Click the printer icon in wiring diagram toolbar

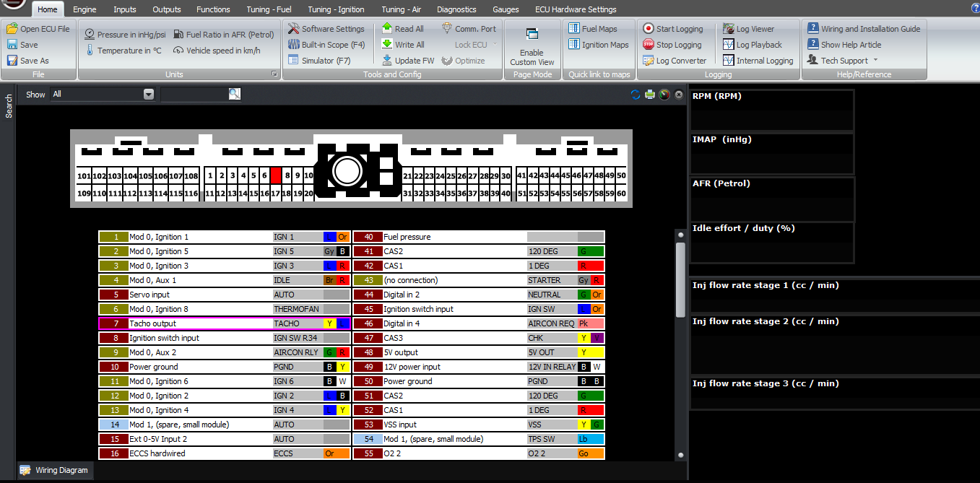pyautogui.click(x=650, y=95)
